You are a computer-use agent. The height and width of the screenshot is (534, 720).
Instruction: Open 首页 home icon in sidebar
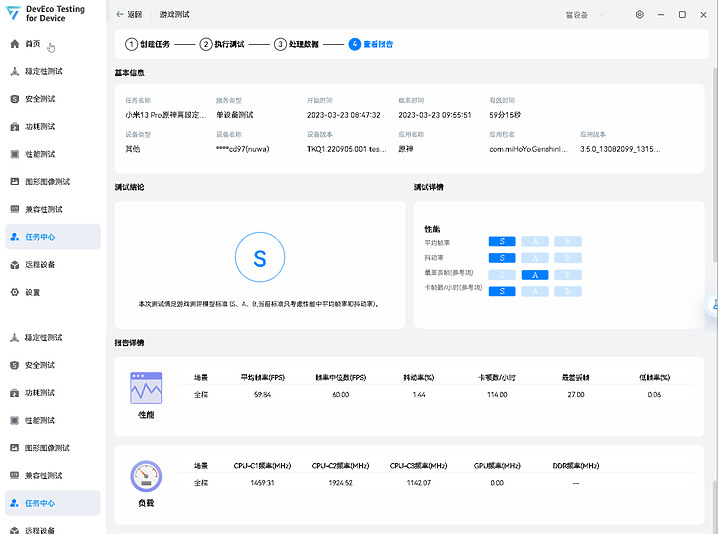point(15,44)
